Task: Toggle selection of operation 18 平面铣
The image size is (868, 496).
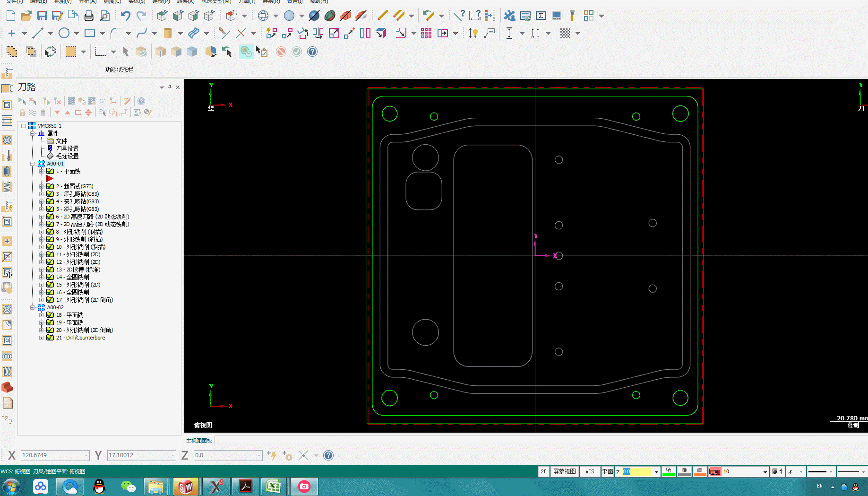Action: [50, 315]
